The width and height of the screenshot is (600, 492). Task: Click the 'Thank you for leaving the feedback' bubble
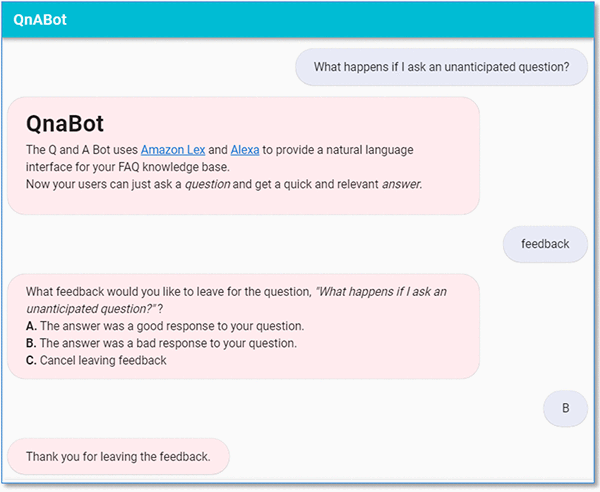click(x=118, y=456)
